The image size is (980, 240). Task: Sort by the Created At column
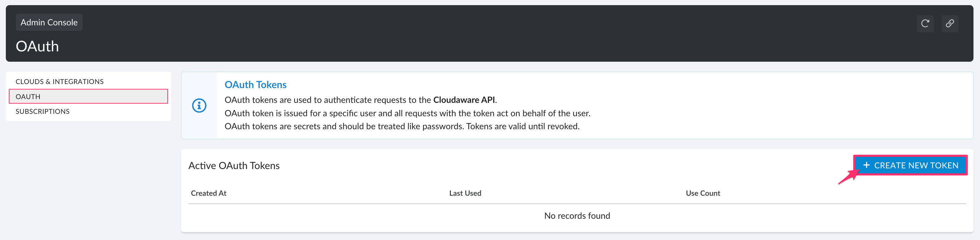point(208,193)
